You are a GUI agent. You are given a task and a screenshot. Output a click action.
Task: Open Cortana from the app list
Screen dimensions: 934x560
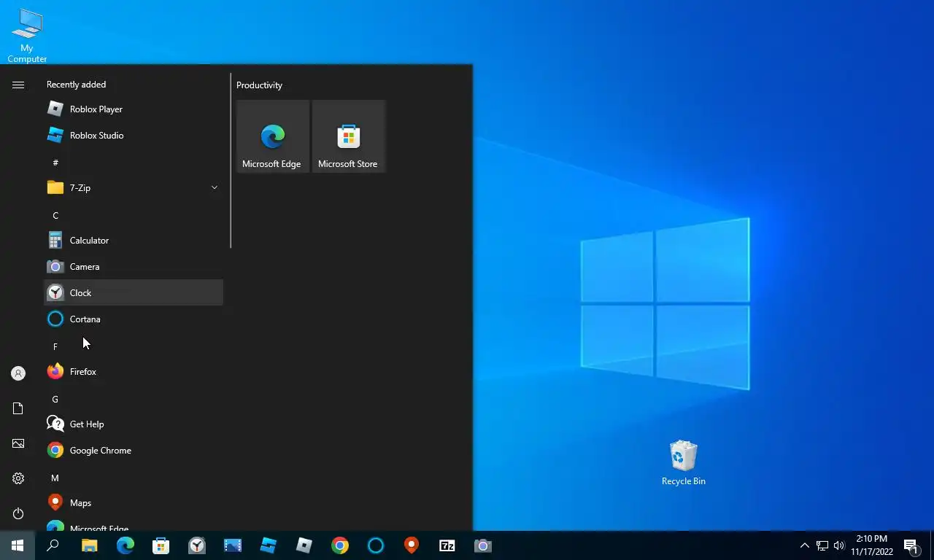(134, 319)
